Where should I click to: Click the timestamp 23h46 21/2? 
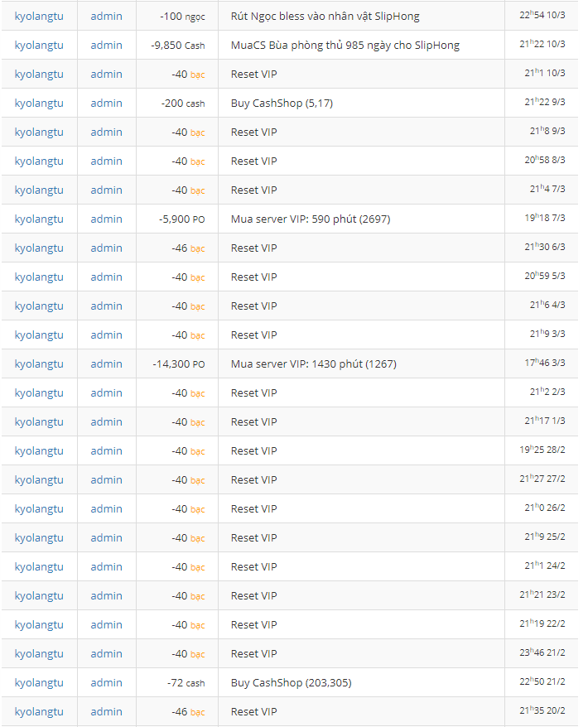(542, 654)
